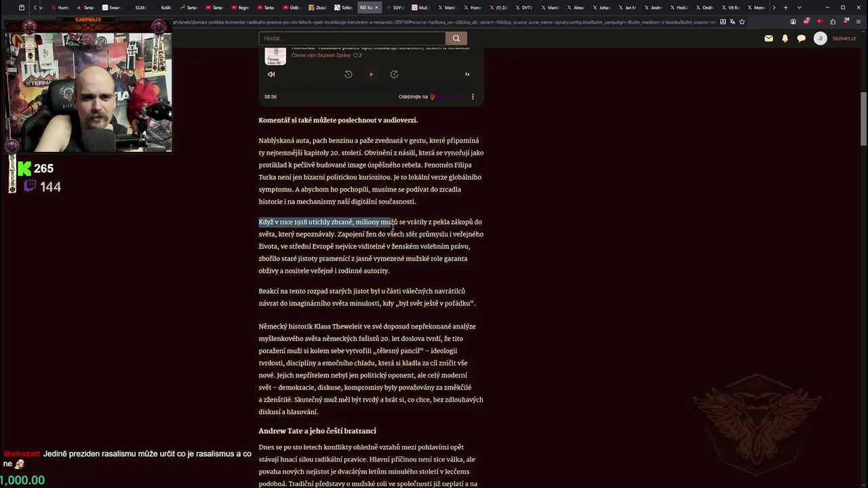Viewport: 868px width, 488px height.
Task: Switch to the Útěk tab
Action: 292,7
